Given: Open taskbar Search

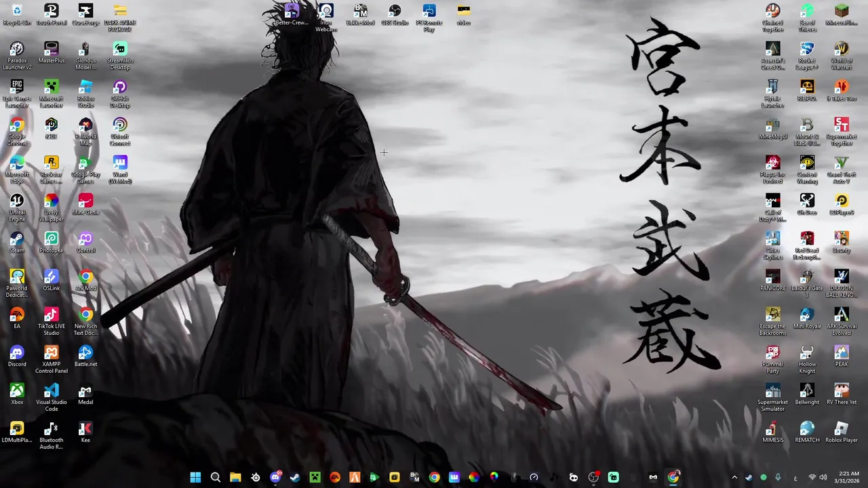Looking at the screenshot, I should 216,477.
